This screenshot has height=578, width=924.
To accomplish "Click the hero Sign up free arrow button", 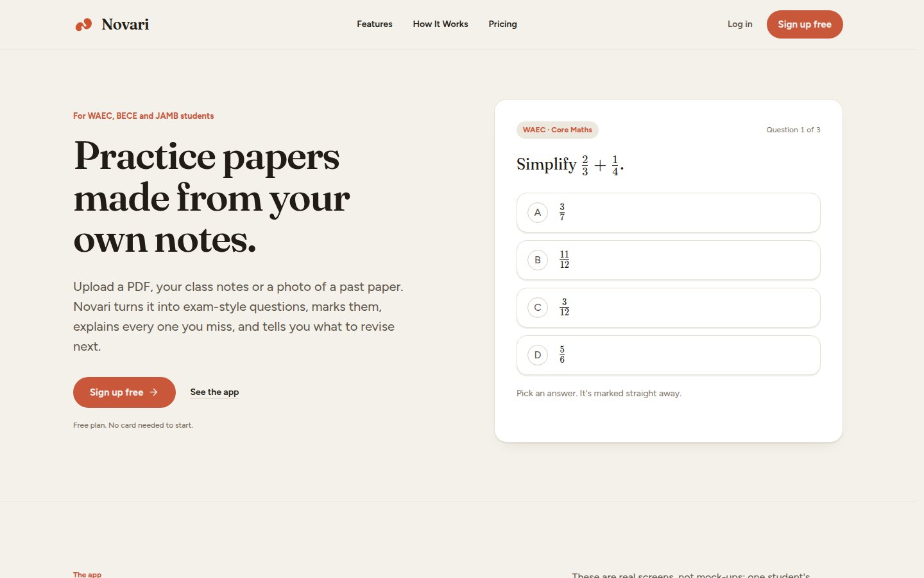I will coord(124,392).
